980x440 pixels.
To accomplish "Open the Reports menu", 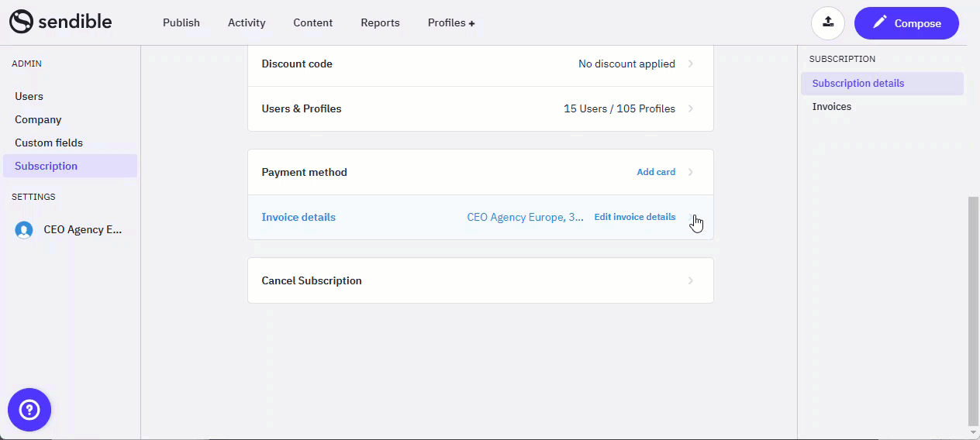I will point(380,23).
